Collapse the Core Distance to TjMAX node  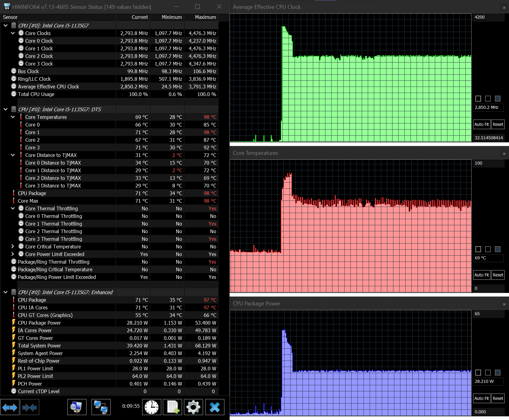click(13, 155)
